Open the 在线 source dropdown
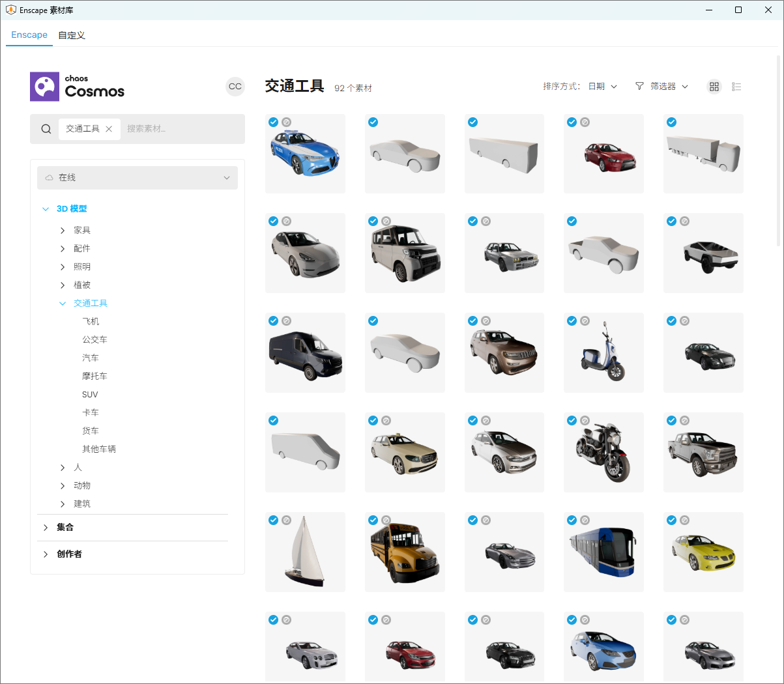784x684 pixels. 138,178
